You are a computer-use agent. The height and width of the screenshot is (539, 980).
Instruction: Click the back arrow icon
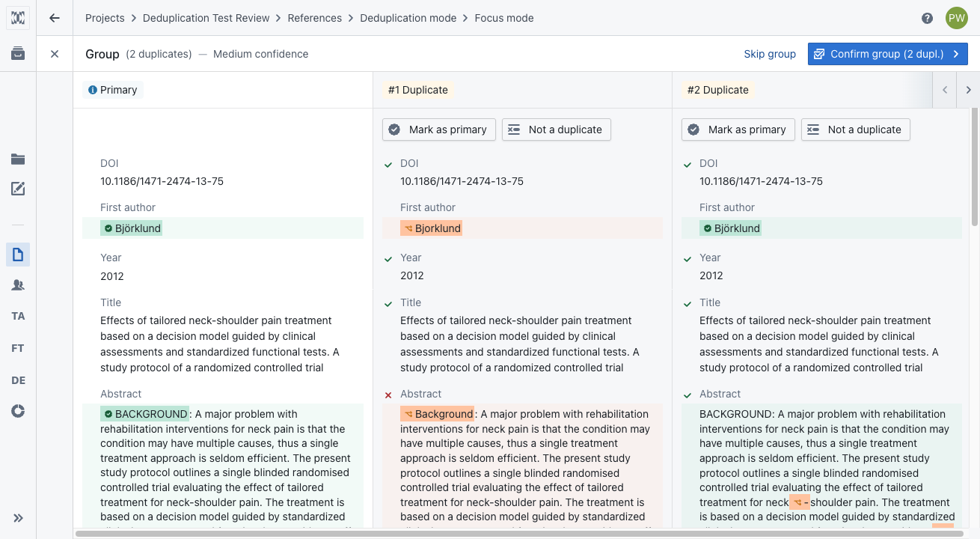click(x=55, y=18)
